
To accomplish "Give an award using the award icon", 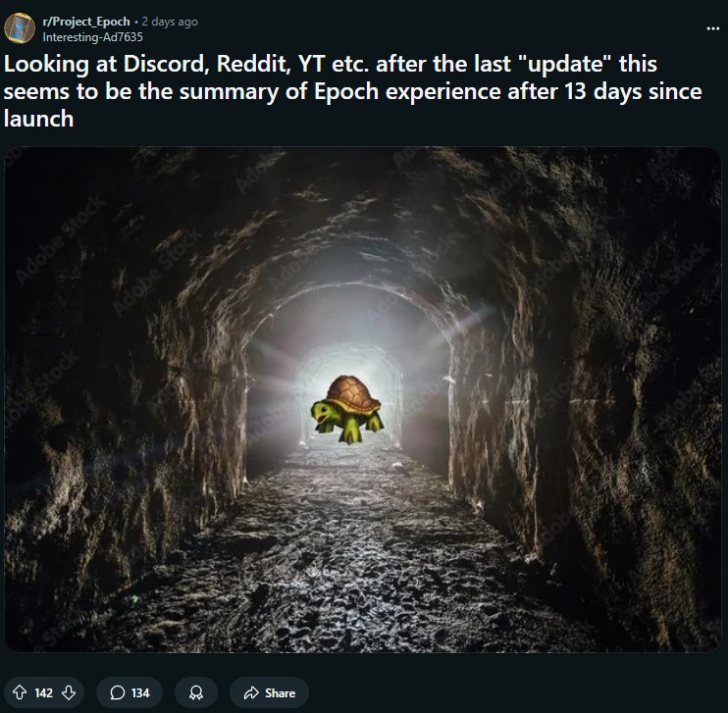I will tap(196, 692).
